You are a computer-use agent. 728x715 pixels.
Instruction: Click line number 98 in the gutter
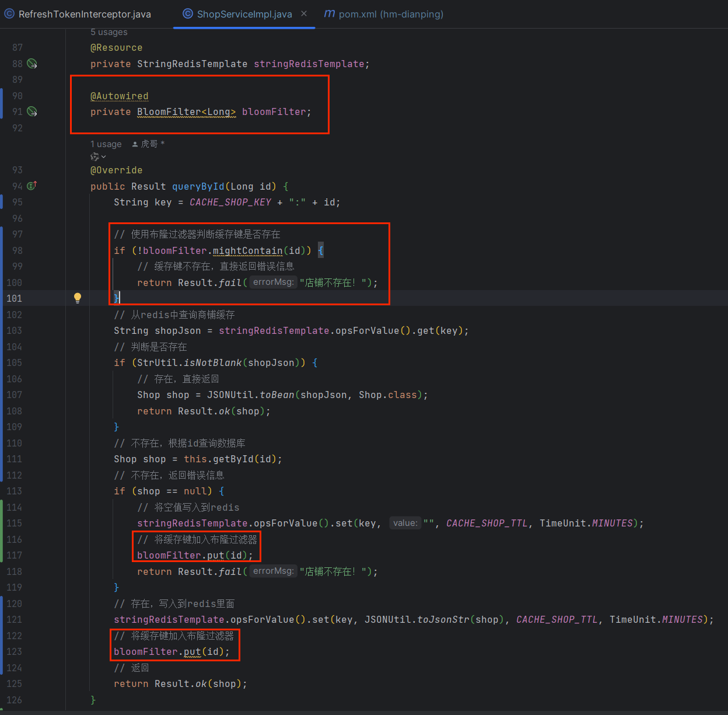tap(17, 250)
